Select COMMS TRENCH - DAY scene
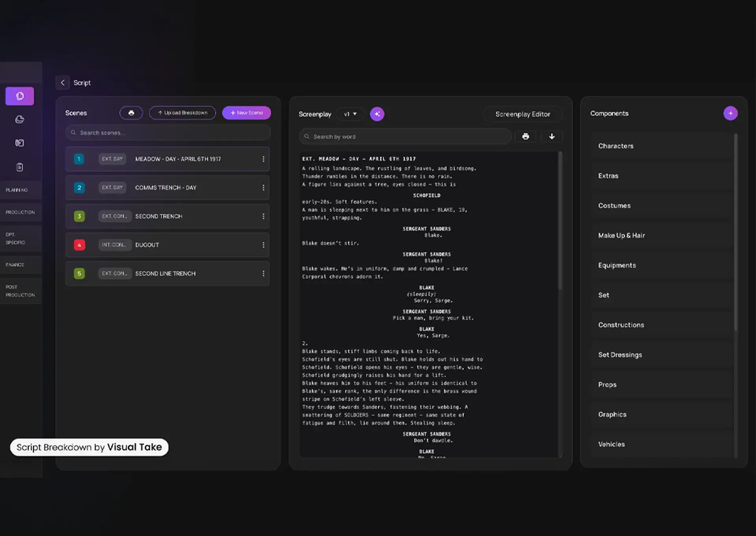 [x=167, y=188]
